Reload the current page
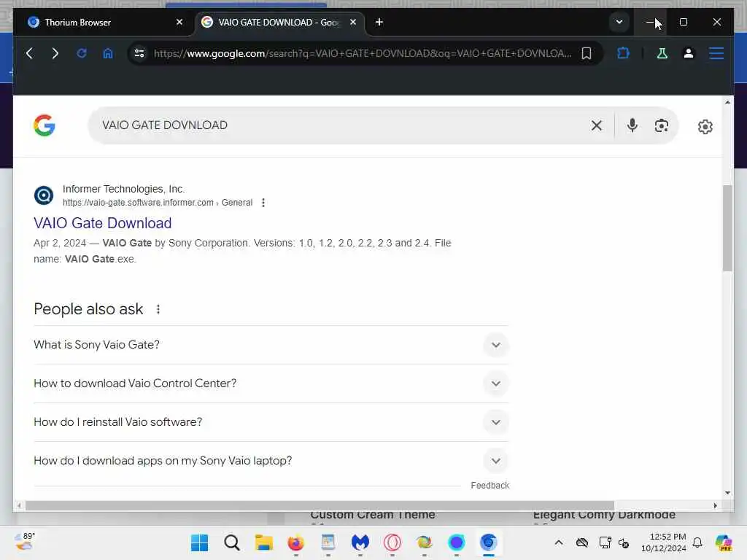Viewport: 747px width, 560px height. point(82,53)
